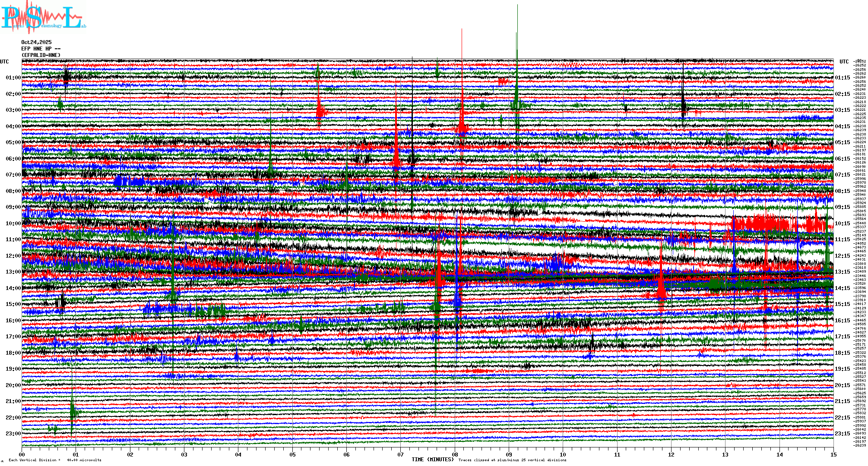This screenshot has height=466, width=868.
Task: Click the 01:00 hour label on left axis
Action: tap(13, 78)
